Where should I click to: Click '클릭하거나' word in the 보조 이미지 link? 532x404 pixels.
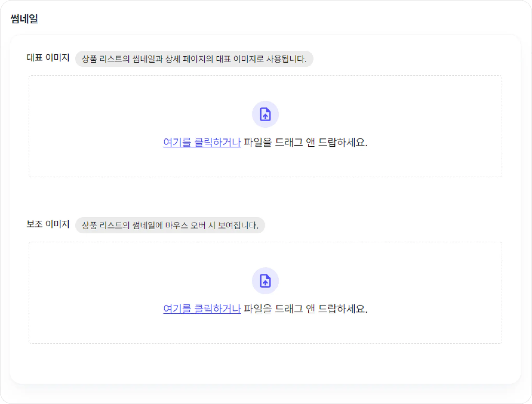[218, 309]
